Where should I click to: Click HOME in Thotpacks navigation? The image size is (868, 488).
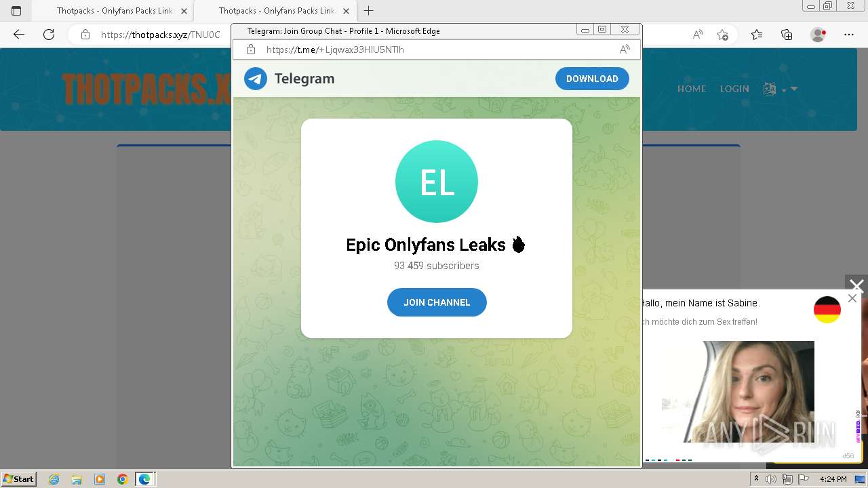[x=692, y=89]
